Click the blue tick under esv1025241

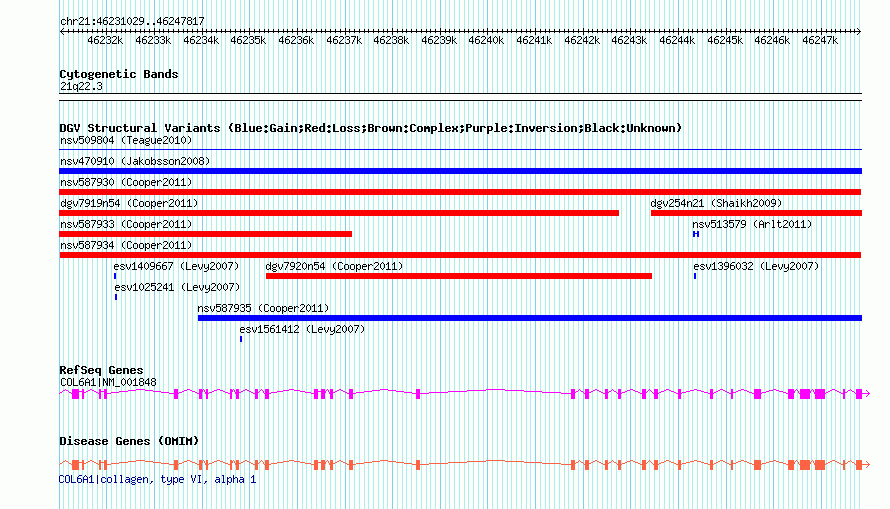(116, 297)
